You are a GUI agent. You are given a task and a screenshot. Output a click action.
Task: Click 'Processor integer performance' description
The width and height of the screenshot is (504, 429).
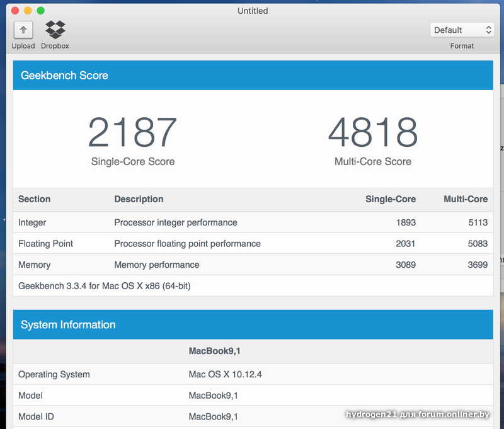click(176, 222)
